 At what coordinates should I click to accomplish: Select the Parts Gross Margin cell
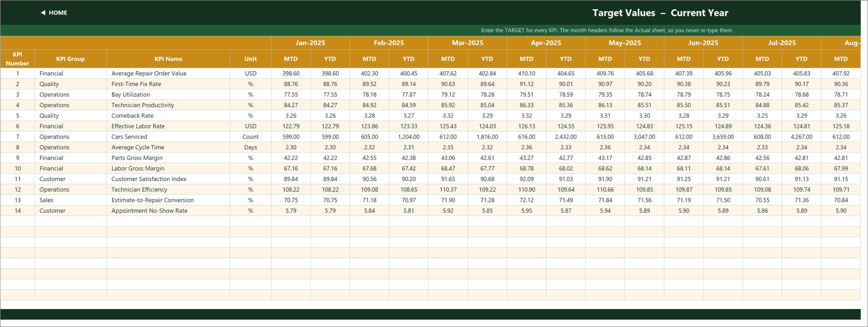coord(168,158)
